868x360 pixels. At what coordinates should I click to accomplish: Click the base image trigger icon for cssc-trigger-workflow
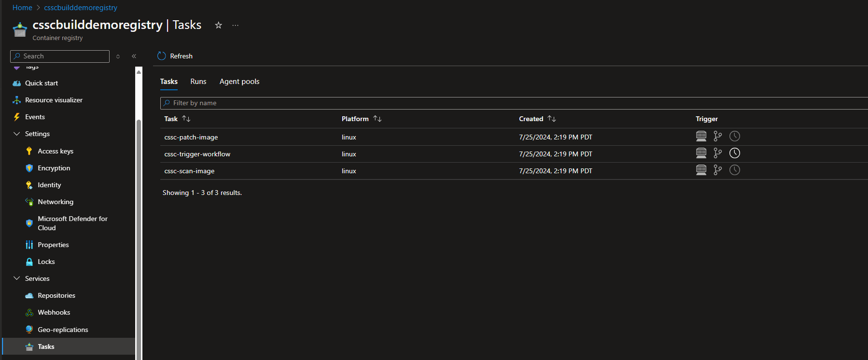(x=701, y=153)
